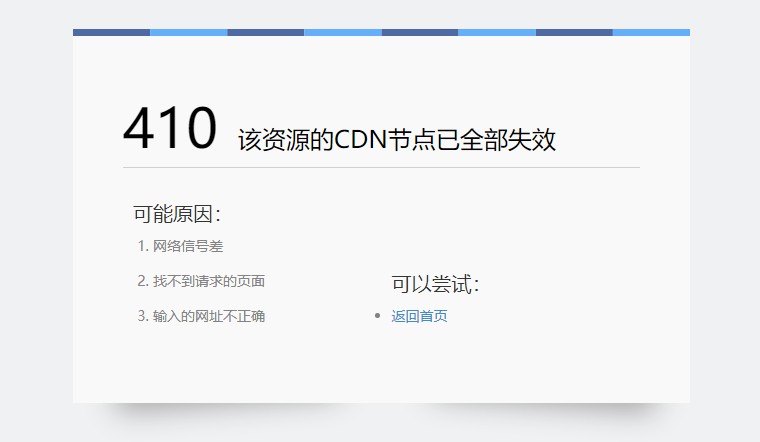
Task: Click the first dark blue top stripe segment
Action: pos(111,32)
